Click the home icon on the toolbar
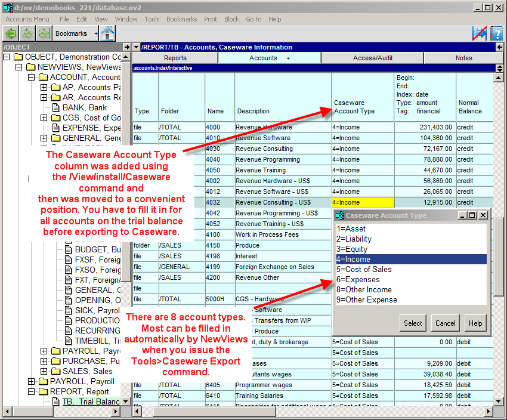This screenshot has height=420, width=507. click(x=107, y=34)
